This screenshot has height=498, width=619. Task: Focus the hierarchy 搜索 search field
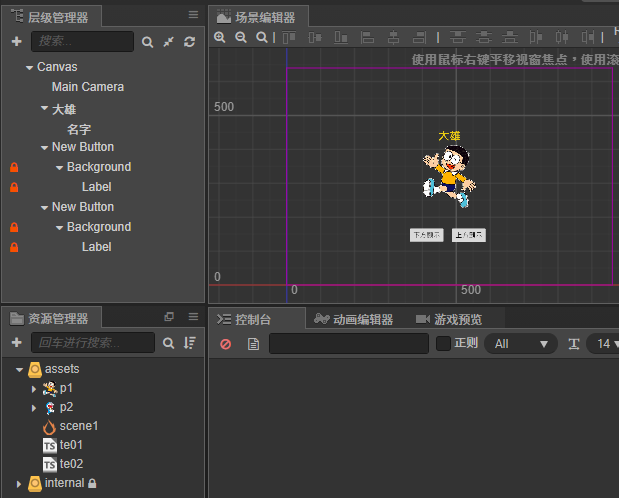click(83, 41)
